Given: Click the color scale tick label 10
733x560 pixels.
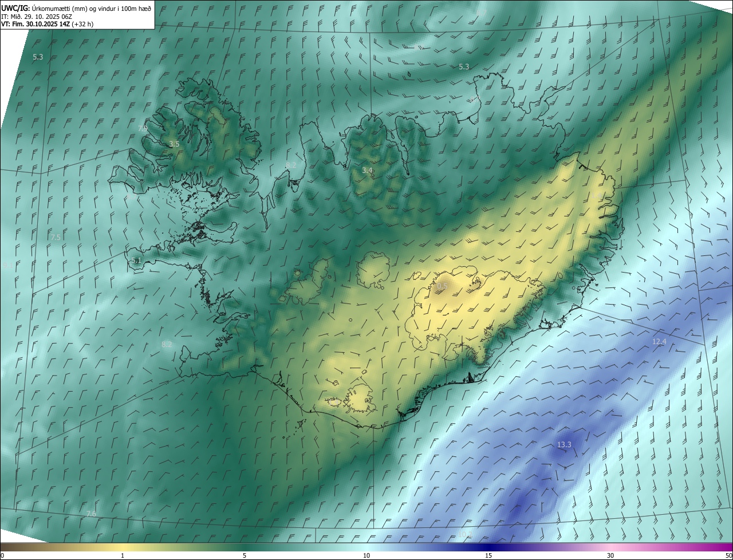Looking at the screenshot, I should [366, 555].
